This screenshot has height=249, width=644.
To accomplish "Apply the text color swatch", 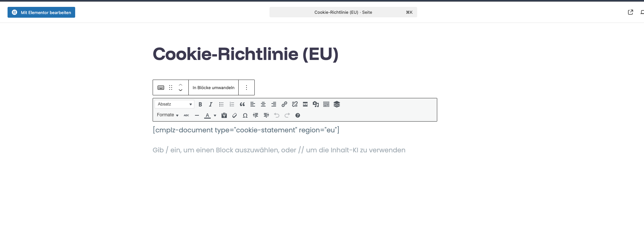I will (x=207, y=115).
